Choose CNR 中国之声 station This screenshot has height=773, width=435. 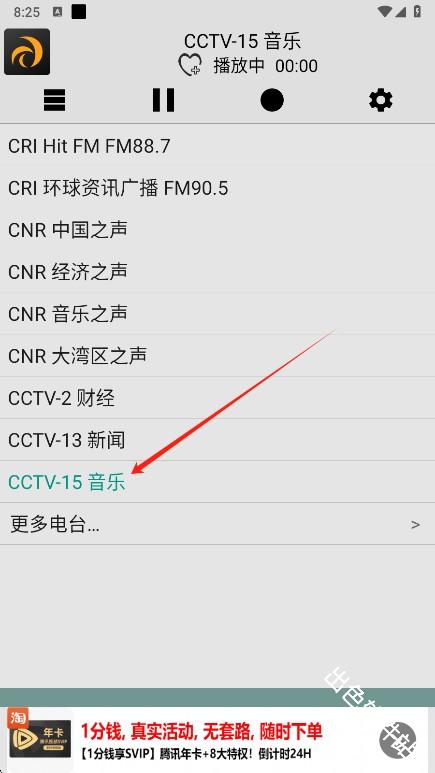click(218, 230)
